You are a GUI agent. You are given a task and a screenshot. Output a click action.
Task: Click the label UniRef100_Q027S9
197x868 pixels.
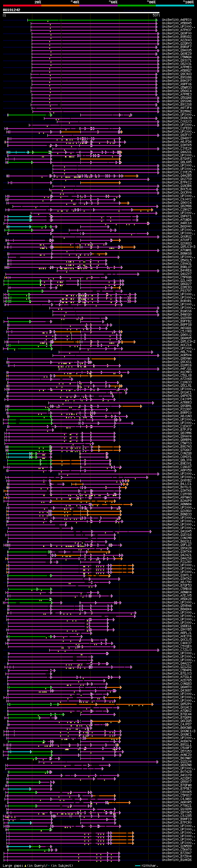pyautogui.click(x=177, y=179)
